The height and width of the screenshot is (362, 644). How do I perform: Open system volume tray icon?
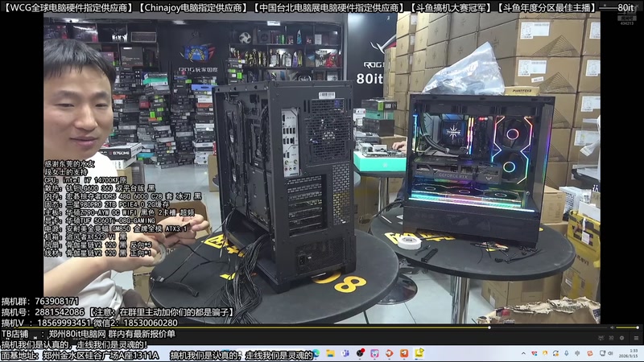tap(610, 353)
